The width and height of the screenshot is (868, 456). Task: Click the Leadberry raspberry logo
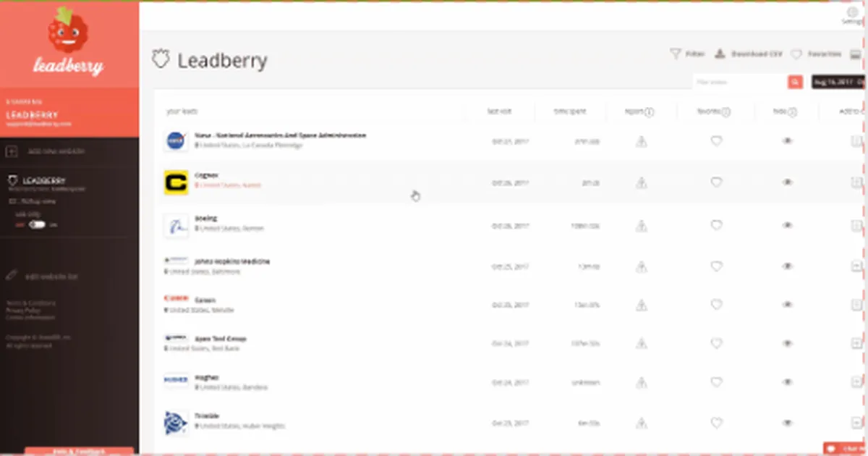pos(68,42)
